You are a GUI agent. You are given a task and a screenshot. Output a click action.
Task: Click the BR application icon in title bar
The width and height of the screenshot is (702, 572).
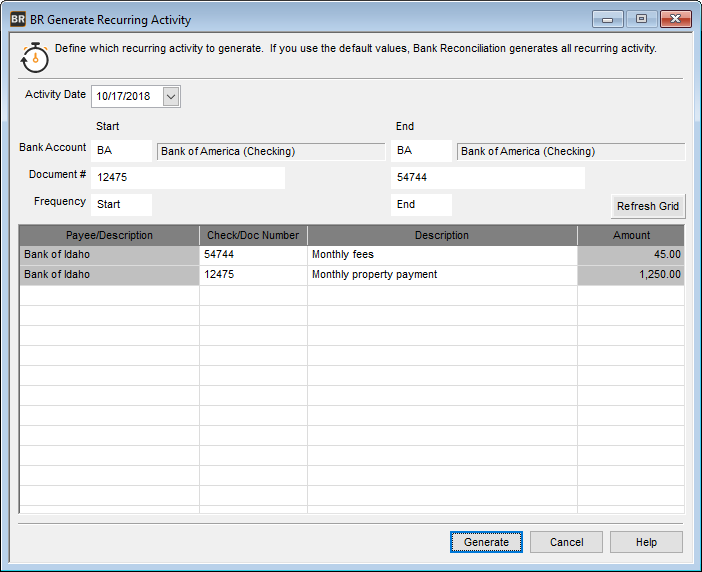(18, 19)
